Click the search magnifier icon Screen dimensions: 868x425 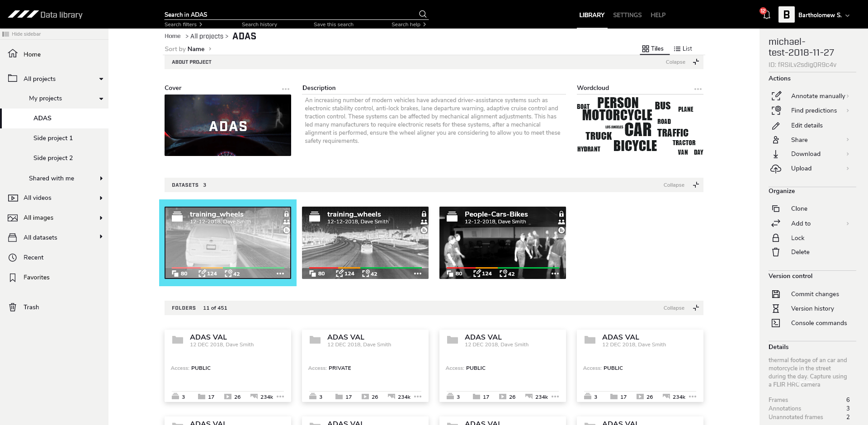(x=422, y=14)
